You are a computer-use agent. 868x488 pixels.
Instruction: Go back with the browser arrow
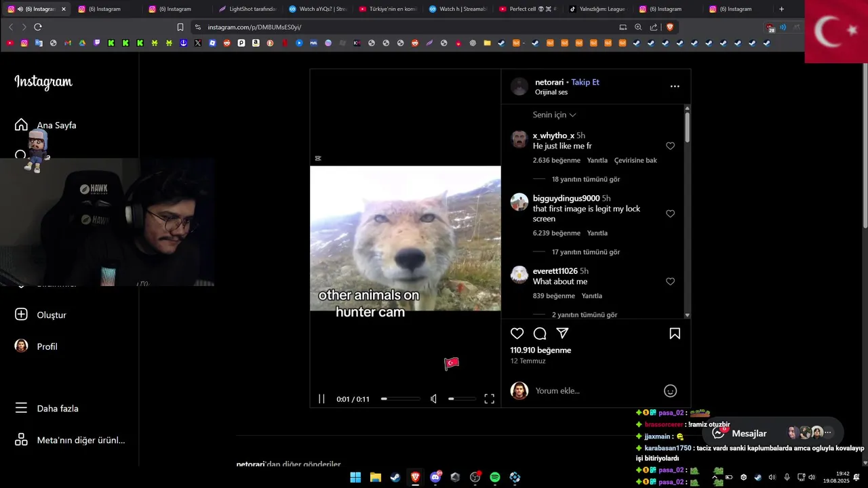[11, 27]
